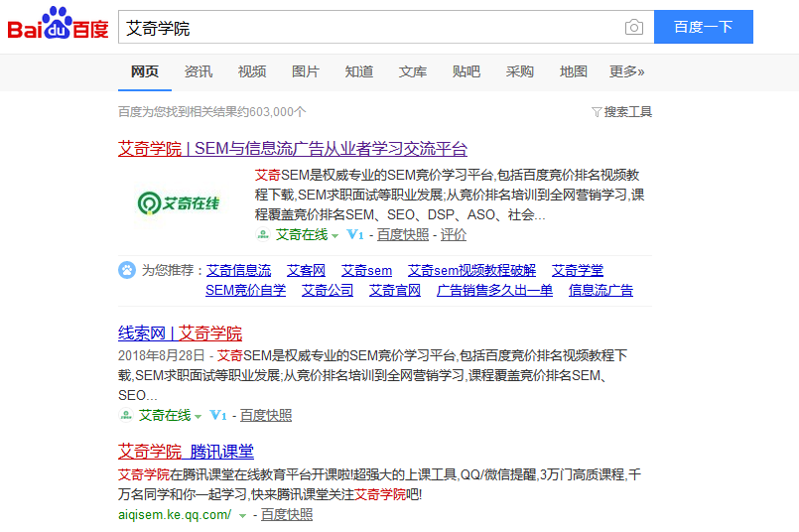
Task: Open recommended search 艾奇官网
Action: 395,291
